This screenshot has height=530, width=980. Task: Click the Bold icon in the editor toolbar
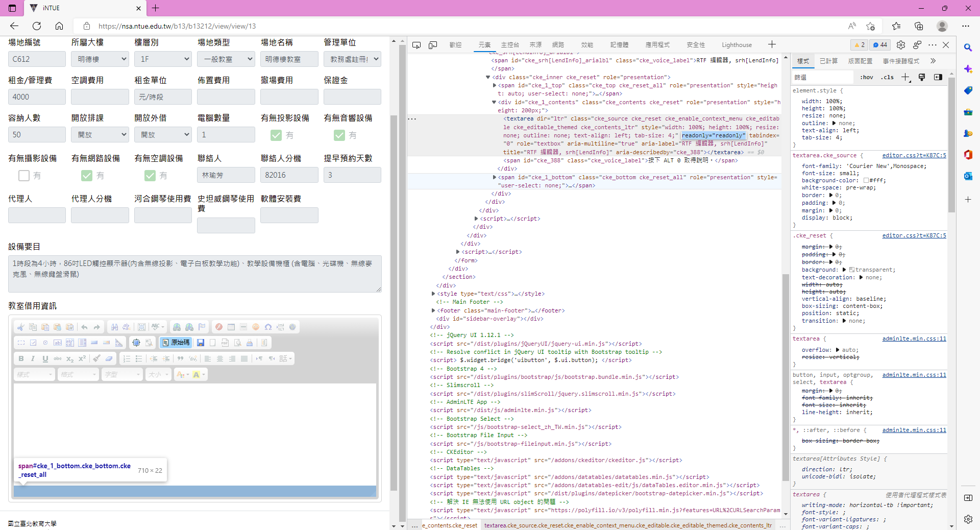[21, 358]
